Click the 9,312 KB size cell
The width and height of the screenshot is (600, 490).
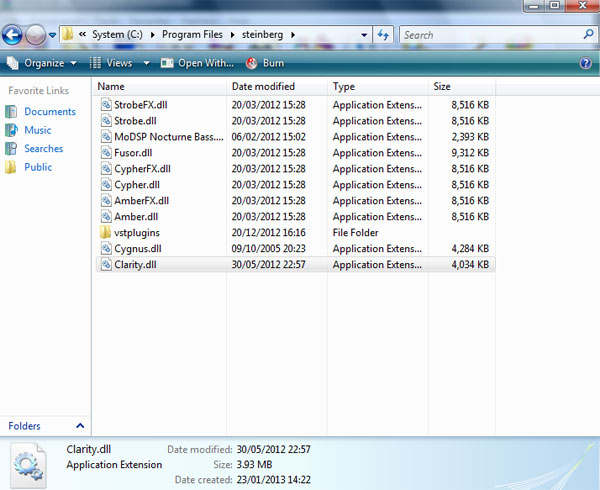coord(470,153)
